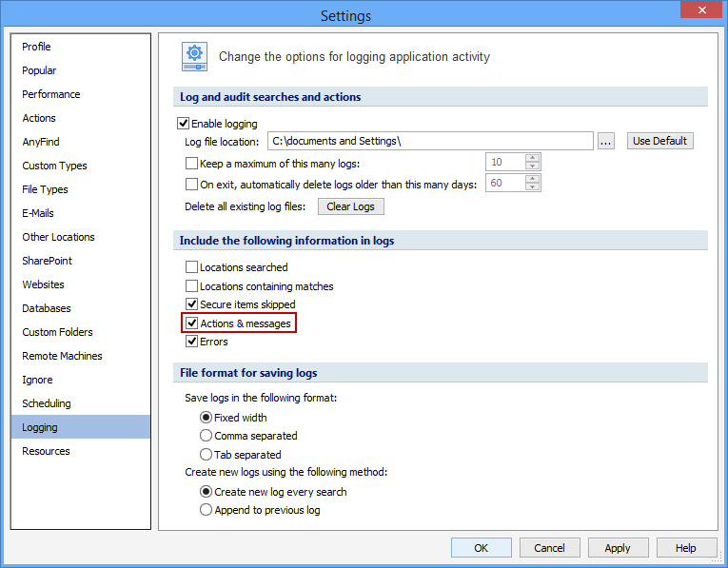
Task: Disable the Enable logging checkbox
Action: click(x=185, y=124)
